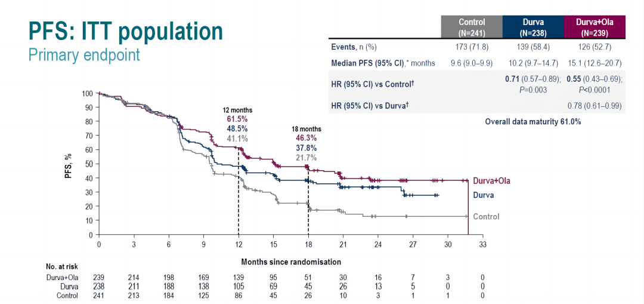Click the 'No. at risk' heading
644x304 pixels.
pos(62,266)
